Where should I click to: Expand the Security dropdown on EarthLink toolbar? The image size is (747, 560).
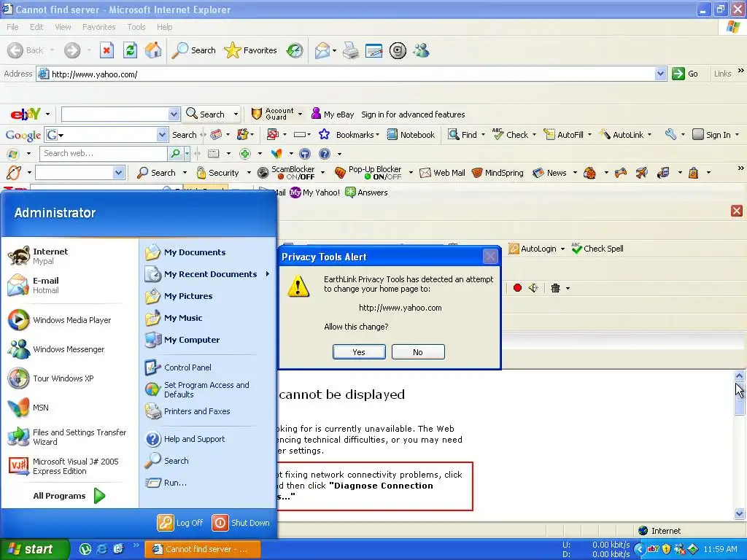249,173
